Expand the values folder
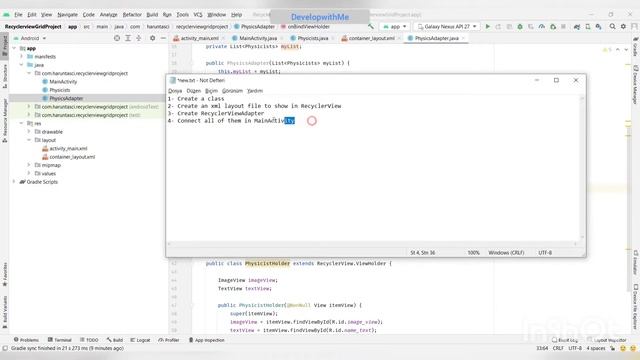 tap(29, 173)
